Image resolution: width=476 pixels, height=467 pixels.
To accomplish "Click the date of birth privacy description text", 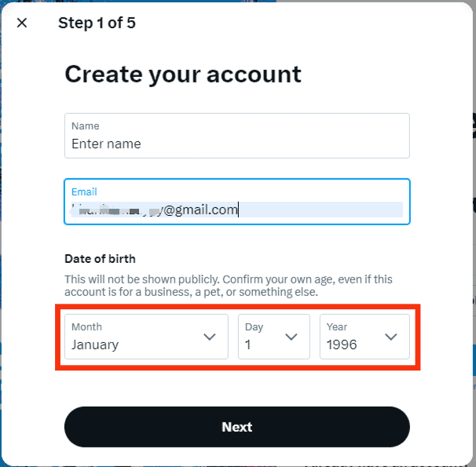I will click(x=229, y=285).
